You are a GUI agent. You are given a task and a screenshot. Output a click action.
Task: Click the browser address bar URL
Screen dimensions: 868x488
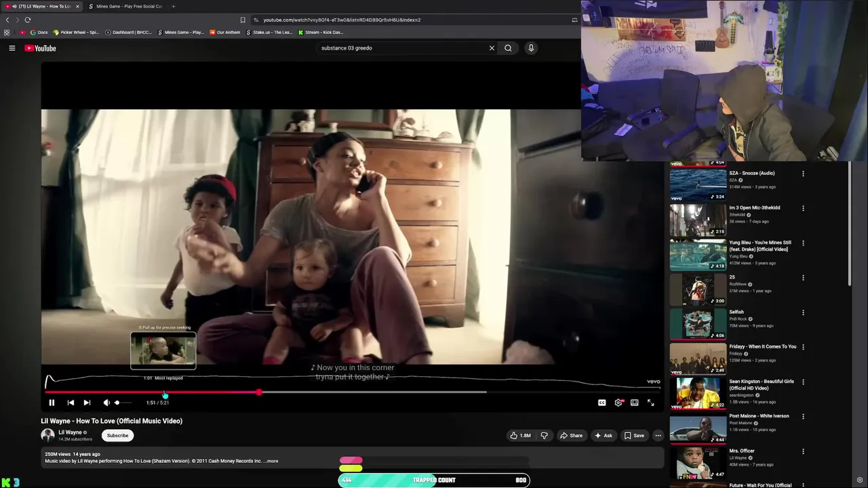[342, 20]
